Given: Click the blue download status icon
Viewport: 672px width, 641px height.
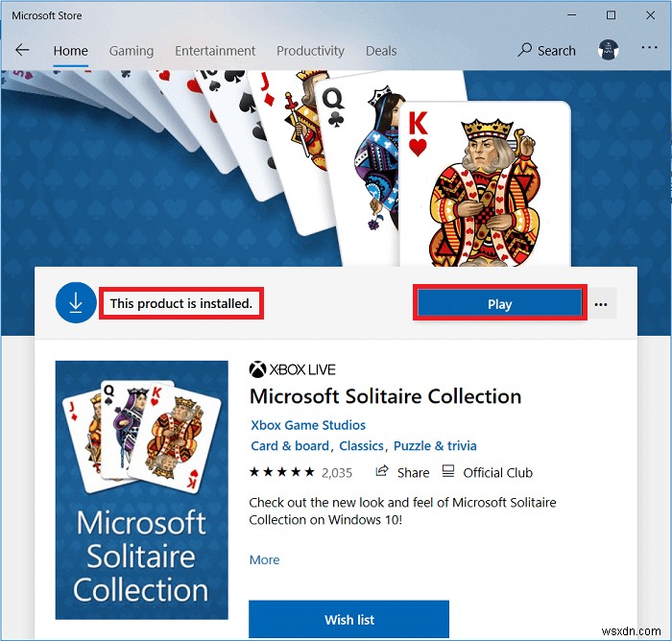Looking at the screenshot, I should pos(76,303).
